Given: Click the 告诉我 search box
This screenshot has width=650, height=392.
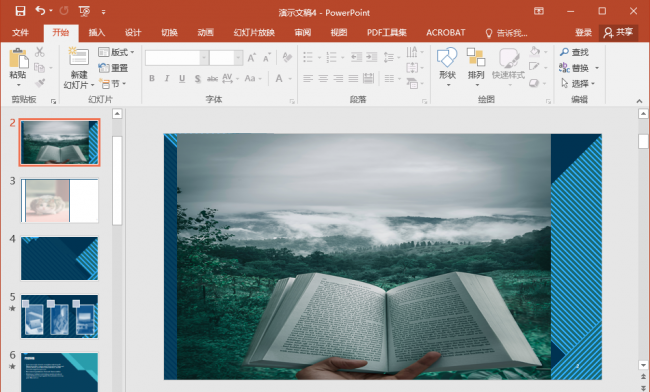Looking at the screenshot, I should coord(507,33).
